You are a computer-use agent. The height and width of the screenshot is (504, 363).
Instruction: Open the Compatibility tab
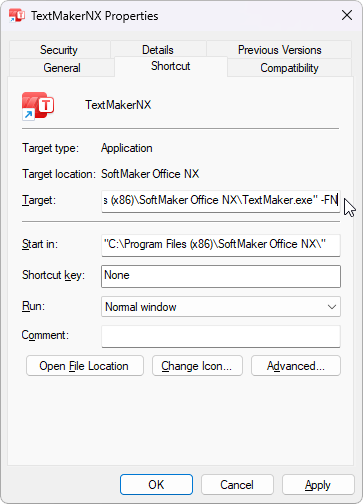click(x=289, y=68)
